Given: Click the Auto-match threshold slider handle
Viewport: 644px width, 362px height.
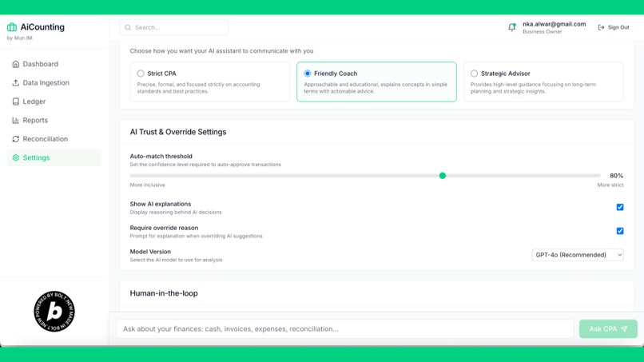Looking at the screenshot, I should coord(443,176).
